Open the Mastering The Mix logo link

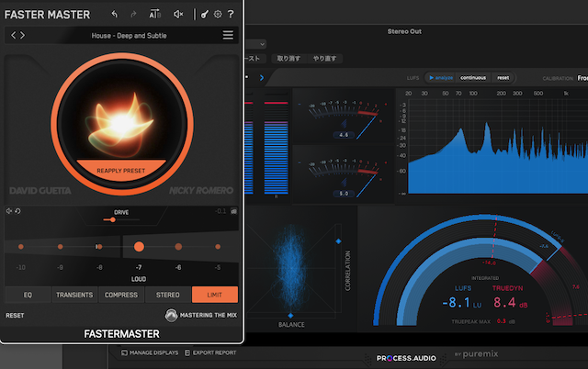pos(202,316)
